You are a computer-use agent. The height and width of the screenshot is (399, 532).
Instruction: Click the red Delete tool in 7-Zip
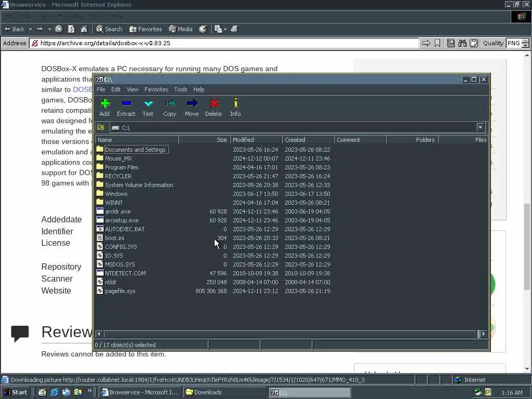214,107
